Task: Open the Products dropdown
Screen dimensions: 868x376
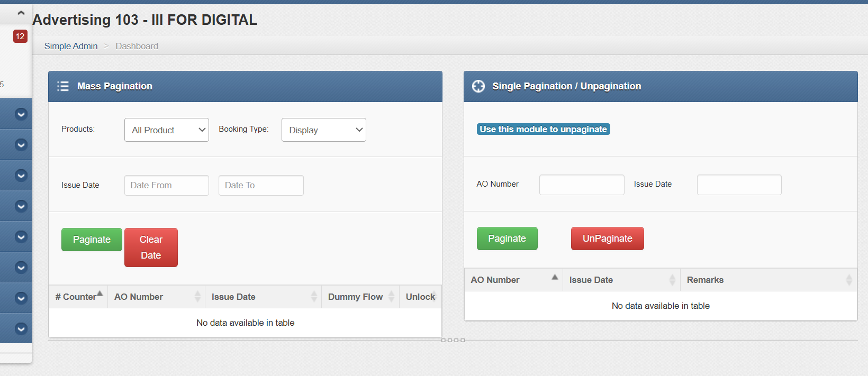Action: point(166,130)
